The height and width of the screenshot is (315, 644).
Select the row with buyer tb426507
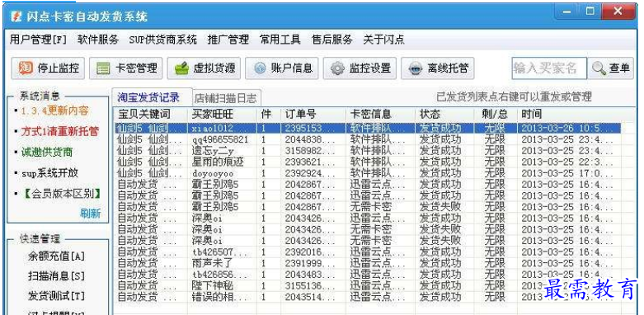pos(367,252)
